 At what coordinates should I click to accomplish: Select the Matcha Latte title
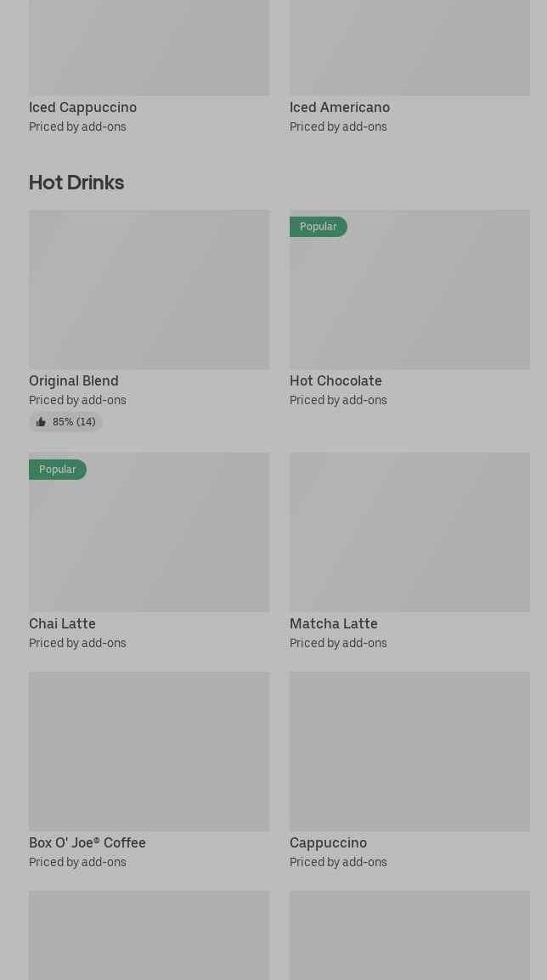(333, 623)
